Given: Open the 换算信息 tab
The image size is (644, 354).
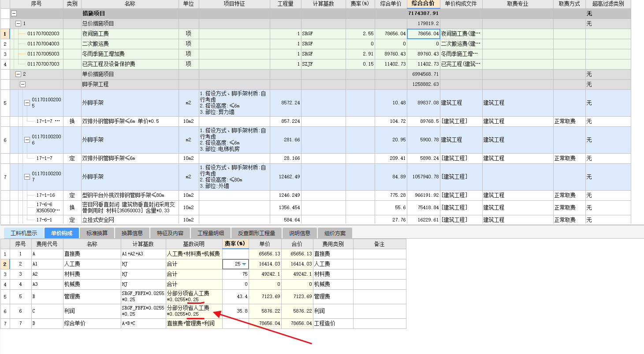Looking at the screenshot, I should pos(132,233).
